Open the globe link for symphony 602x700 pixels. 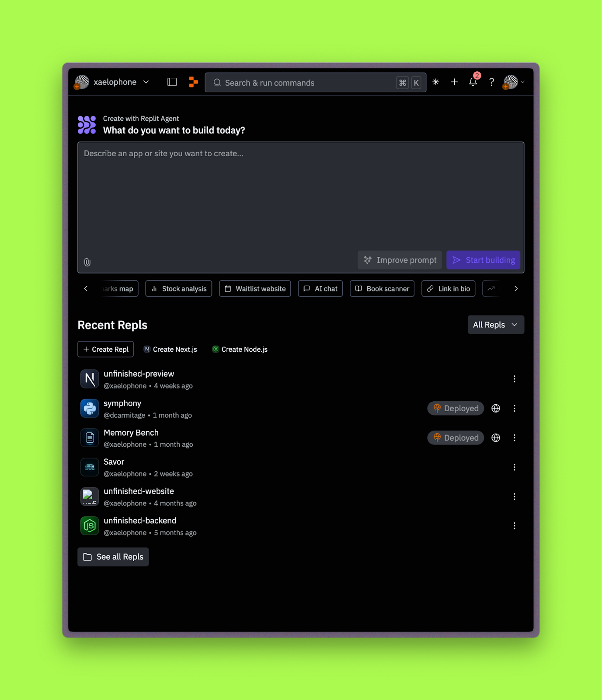pos(496,408)
